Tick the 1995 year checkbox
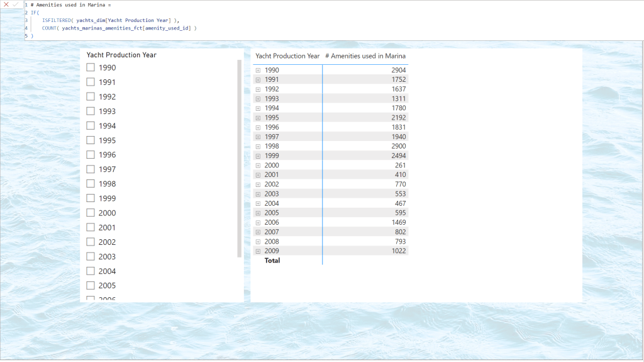This screenshot has height=362, width=644. tap(91, 140)
